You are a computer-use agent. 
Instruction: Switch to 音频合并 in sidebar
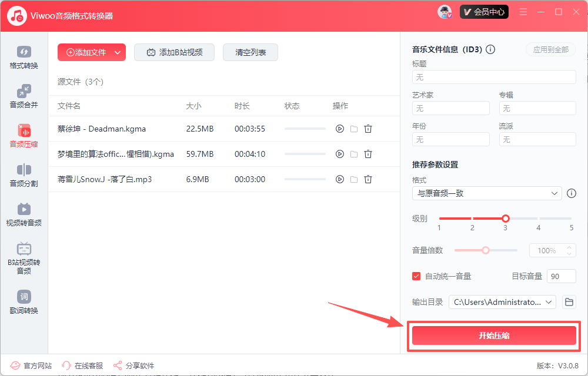[24, 96]
